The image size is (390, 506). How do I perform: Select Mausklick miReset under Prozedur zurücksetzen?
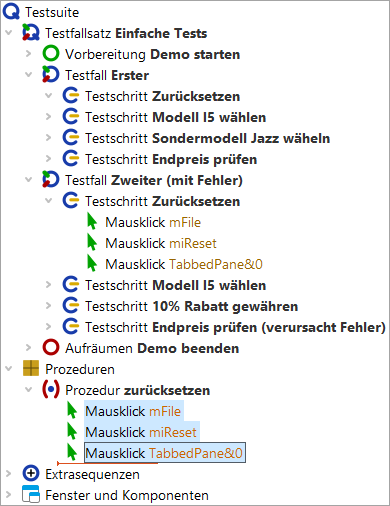(141, 432)
